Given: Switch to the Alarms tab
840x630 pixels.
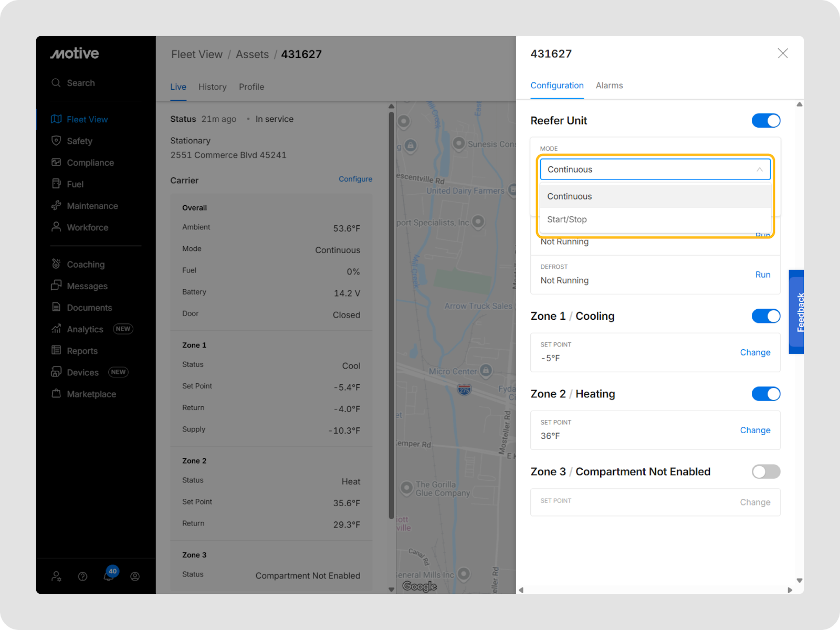Looking at the screenshot, I should click(609, 86).
